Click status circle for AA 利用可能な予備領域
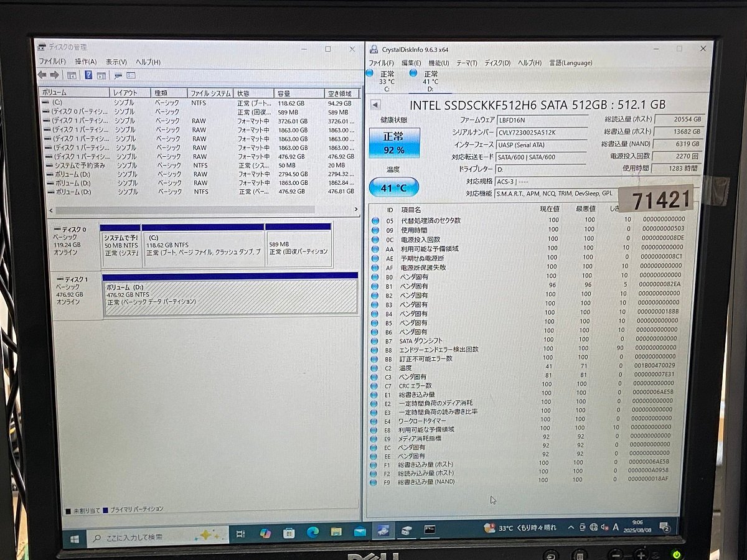 pos(375,248)
